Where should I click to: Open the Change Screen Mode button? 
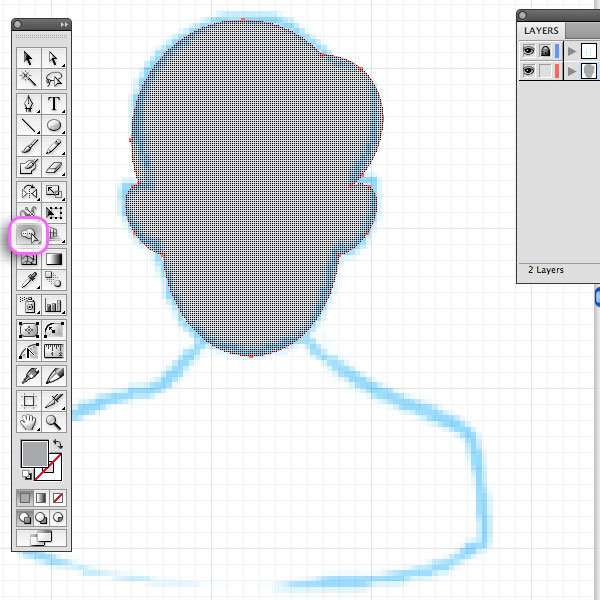[x=41, y=538]
